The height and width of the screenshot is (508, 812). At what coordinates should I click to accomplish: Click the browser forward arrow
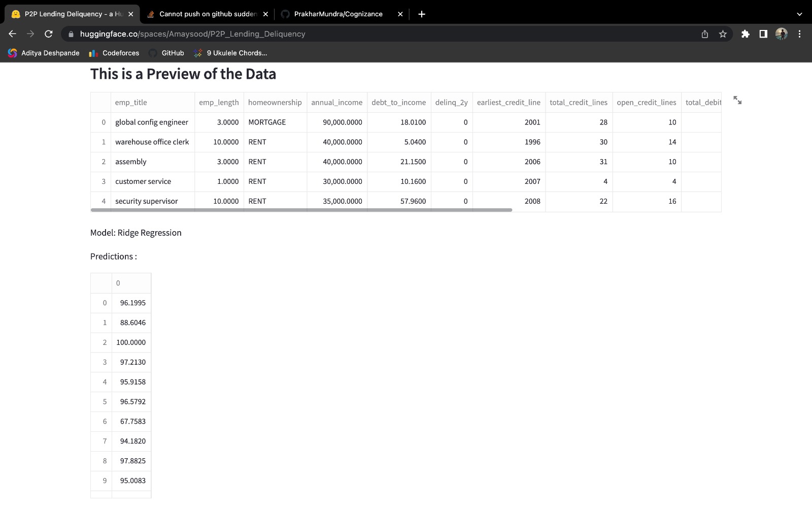(x=30, y=34)
